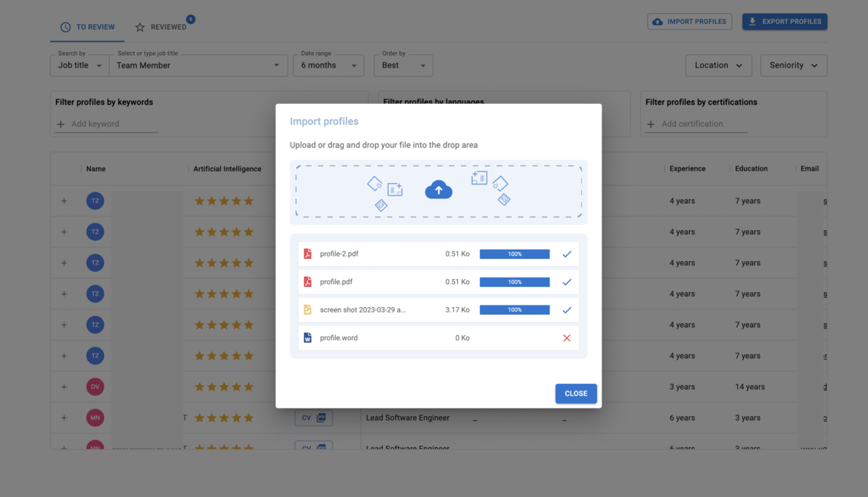Expand the Seniority filter dropdown
The image size is (868, 497).
pyautogui.click(x=794, y=65)
